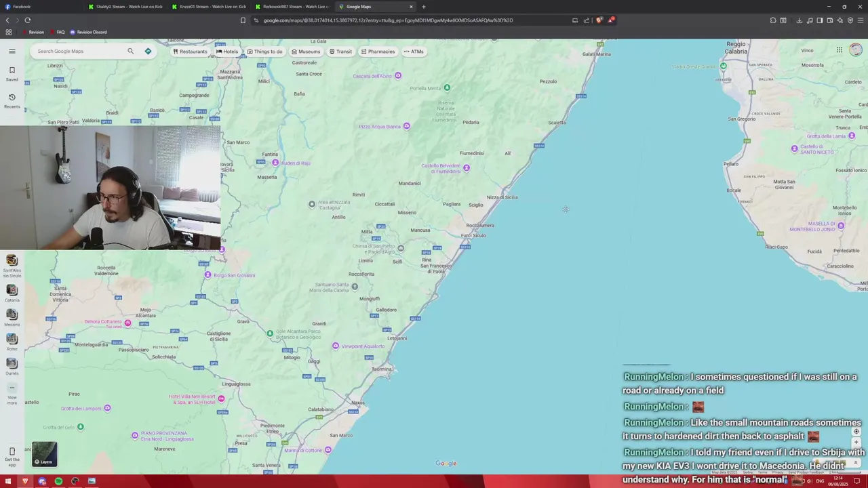Expand View more recents
This screenshot has width=868, height=488.
[x=12, y=393]
